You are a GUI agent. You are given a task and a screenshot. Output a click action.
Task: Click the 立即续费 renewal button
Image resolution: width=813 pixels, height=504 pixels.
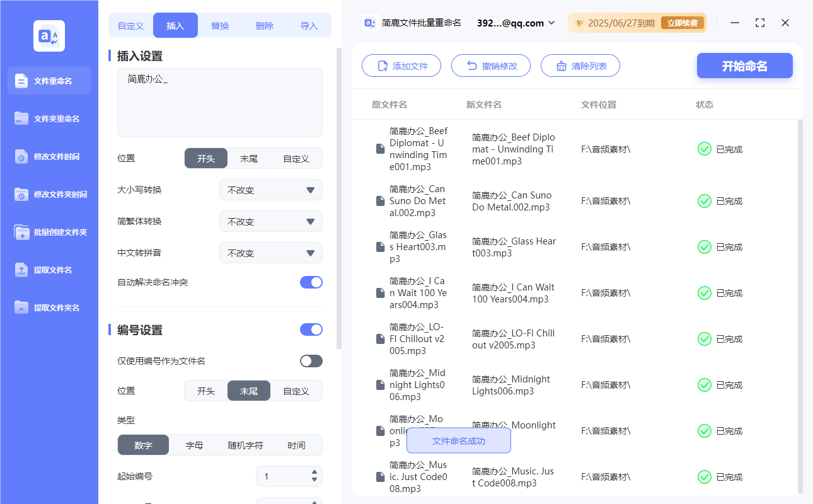pos(683,22)
